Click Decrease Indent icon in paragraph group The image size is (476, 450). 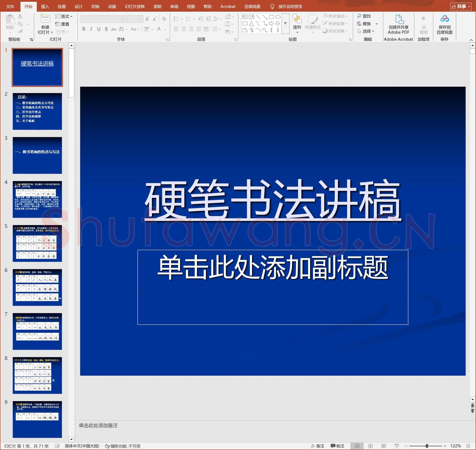tap(201, 19)
